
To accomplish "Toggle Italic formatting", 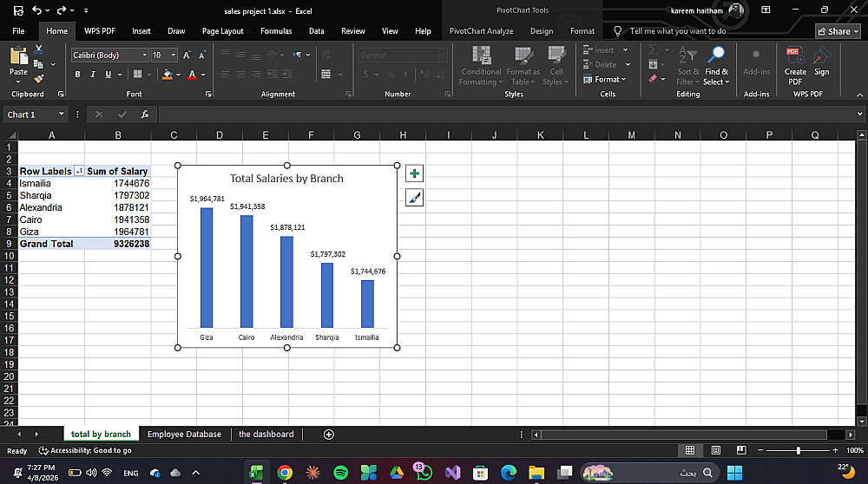I will click(x=94, y=75).
